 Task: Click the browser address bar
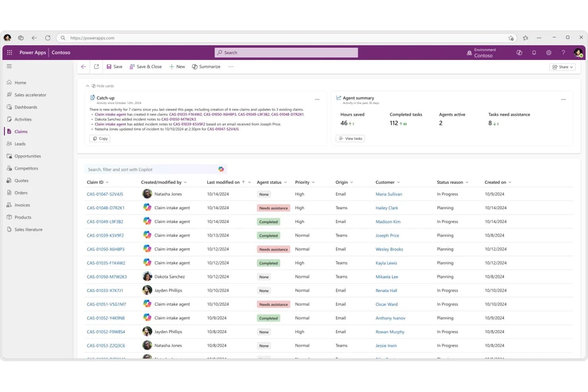point(286,38)
